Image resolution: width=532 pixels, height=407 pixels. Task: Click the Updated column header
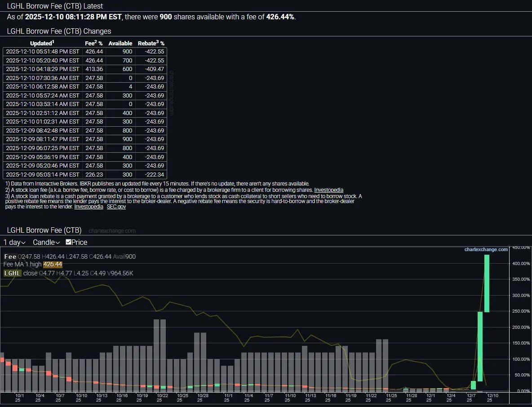pyautogui.click(x=42, y=43)
